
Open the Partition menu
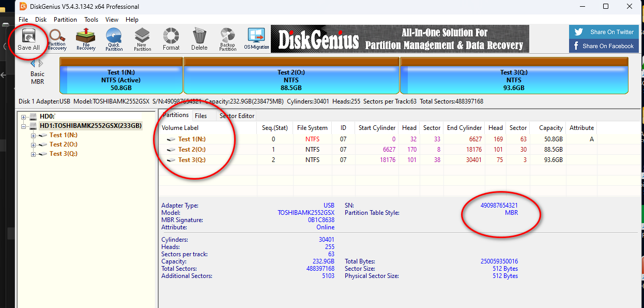[66, 20]
